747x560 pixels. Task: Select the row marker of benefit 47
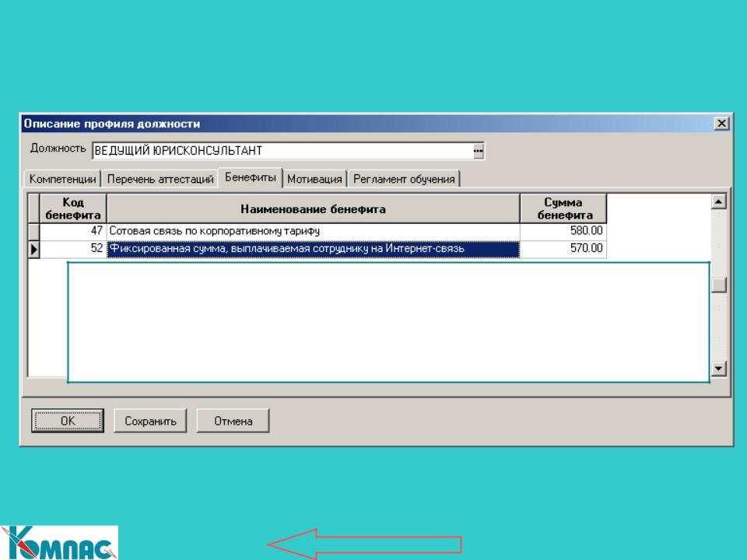[x=33, y=232]
